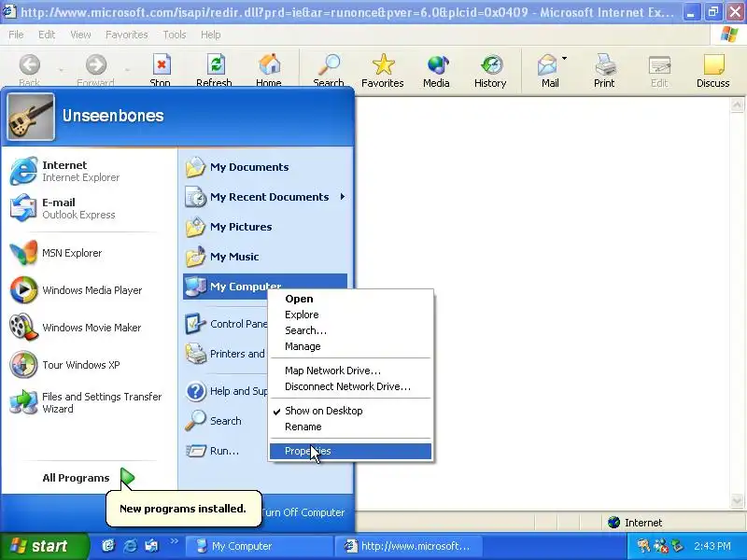Open Help and Support
The height and width of the screenshot is (560, 747).
[x=226, y=391]
